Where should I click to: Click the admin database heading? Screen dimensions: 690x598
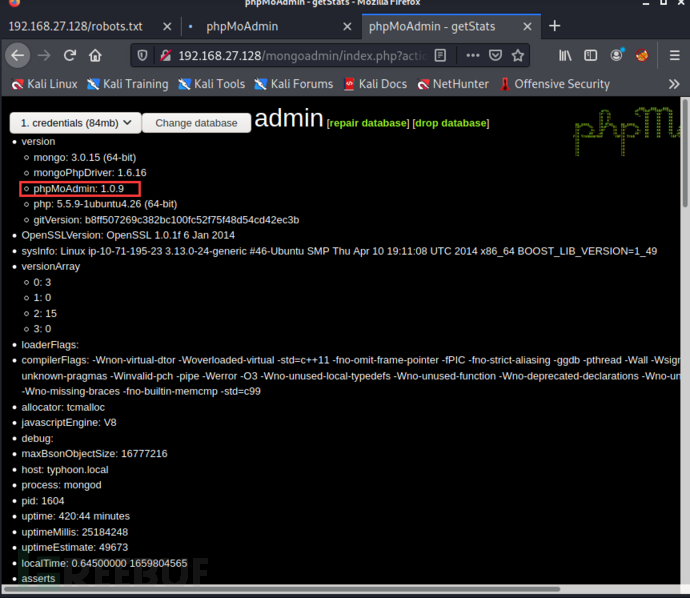[289, 118]
